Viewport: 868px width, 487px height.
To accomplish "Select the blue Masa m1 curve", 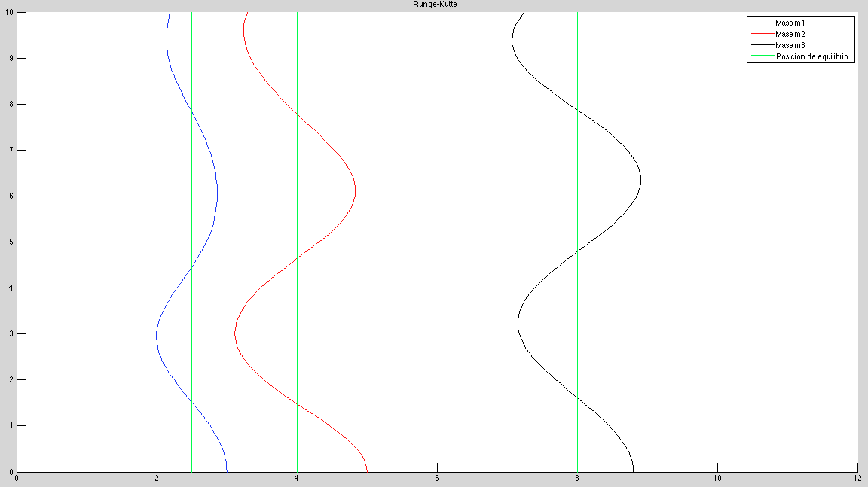I will (x=217, y=196).
